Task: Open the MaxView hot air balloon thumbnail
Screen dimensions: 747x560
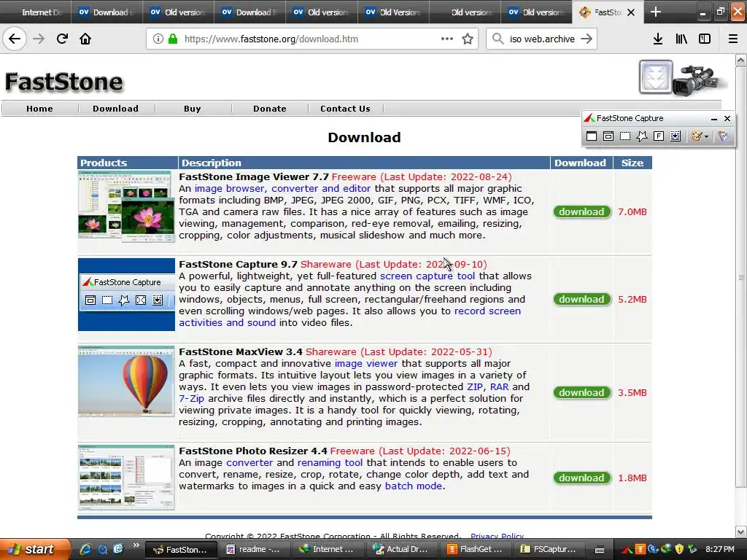Action: [x=126, y=381]
